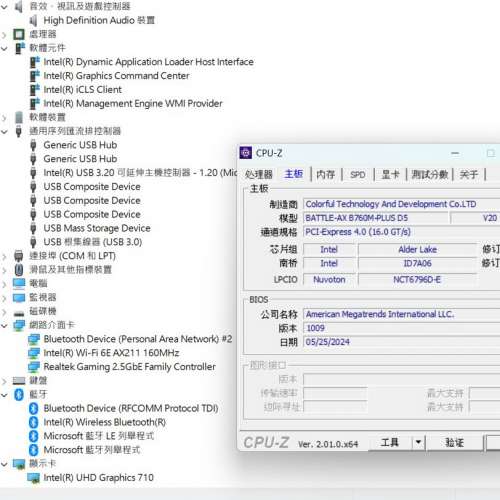Click icon of Realtek Gaming 2.5GbE Controller
This screenshot has height=500, width=500.
tap(34, 367)
